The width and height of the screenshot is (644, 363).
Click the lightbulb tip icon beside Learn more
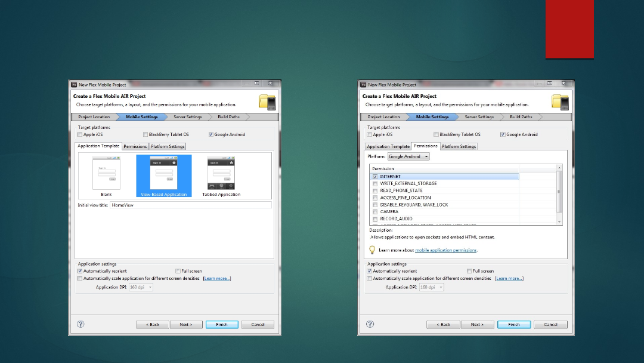372,250
